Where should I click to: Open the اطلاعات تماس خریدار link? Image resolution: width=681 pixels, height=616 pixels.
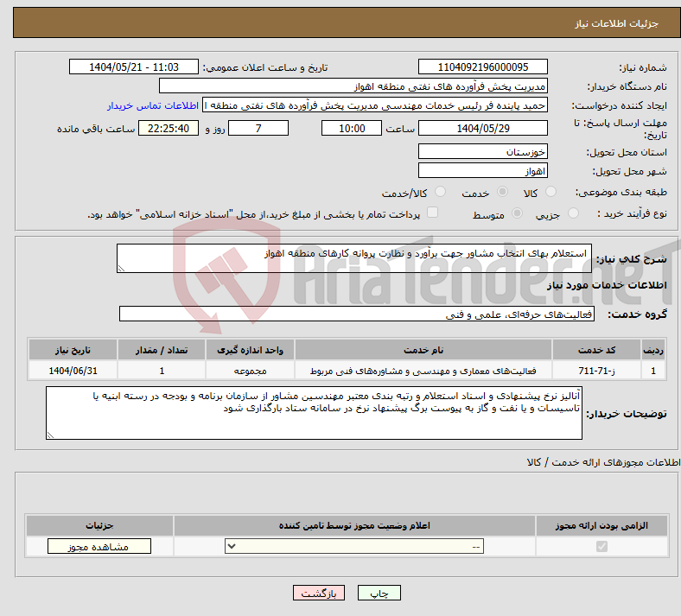(153, 105)
